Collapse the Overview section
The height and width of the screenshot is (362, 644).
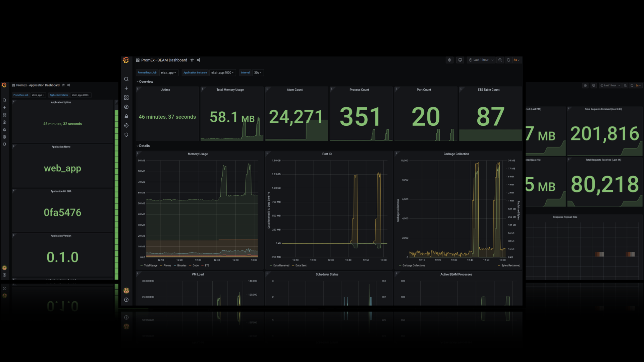(x=145, y=81)
